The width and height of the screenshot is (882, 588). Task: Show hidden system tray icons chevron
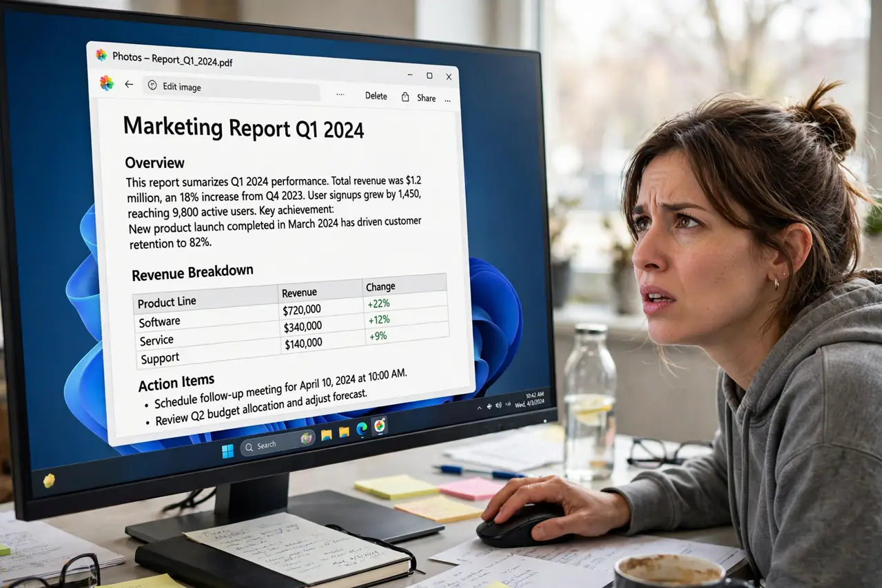[480, 408]
